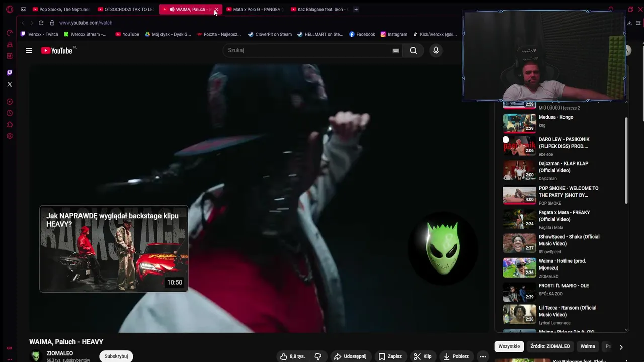Open Kick/iVeroxx bookmark
Screen dimensions: 644x362
pos(435,34)
